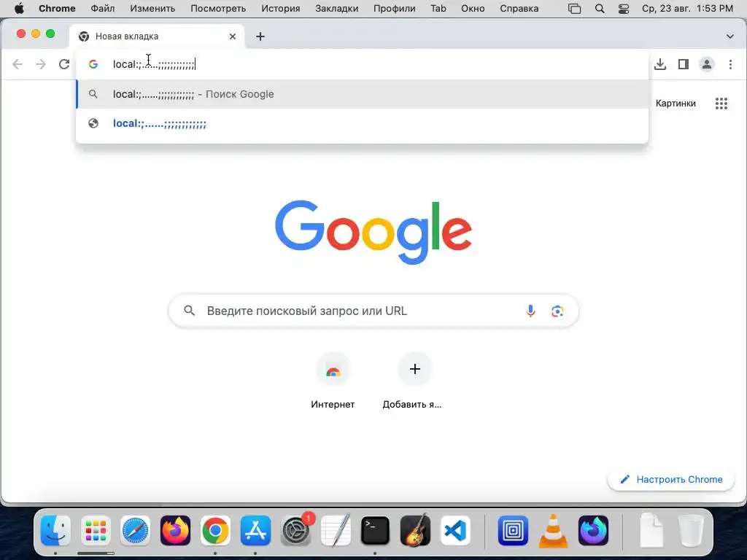Open the Профили menu
This screenshot has width=747, height=560.
[394, 9]
